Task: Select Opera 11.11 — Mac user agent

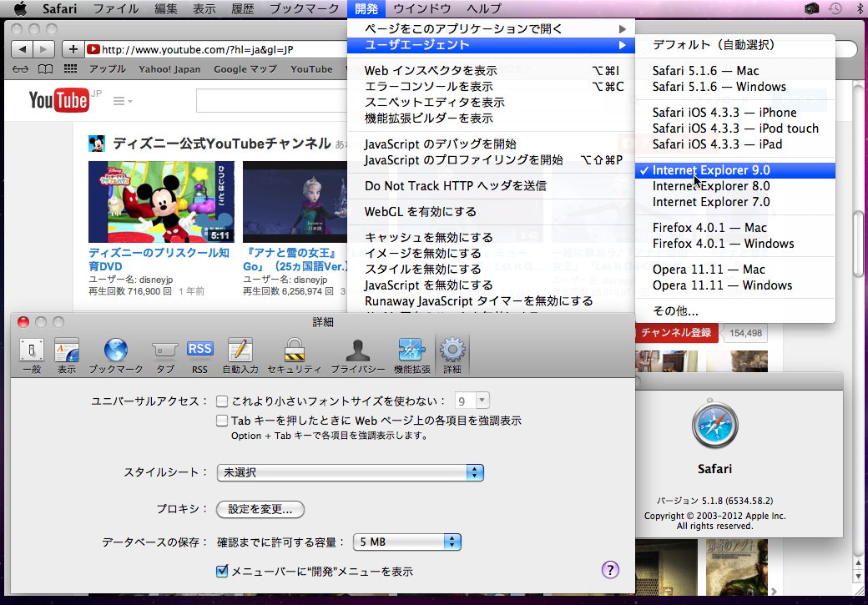Action: point(735,270)
